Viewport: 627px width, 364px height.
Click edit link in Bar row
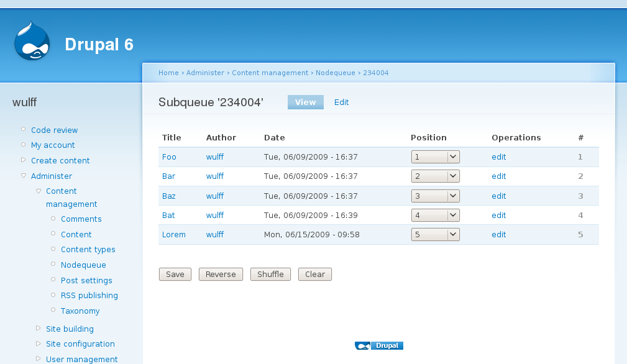coord(498,176)
